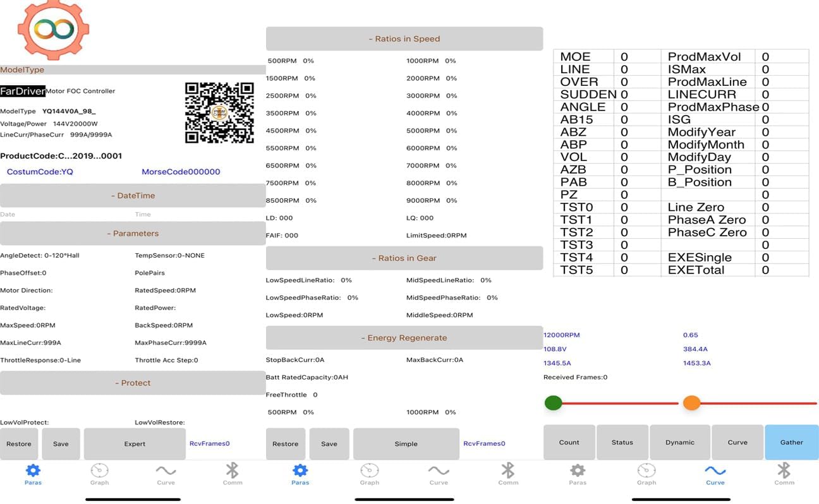Select the Status tab

622,442
